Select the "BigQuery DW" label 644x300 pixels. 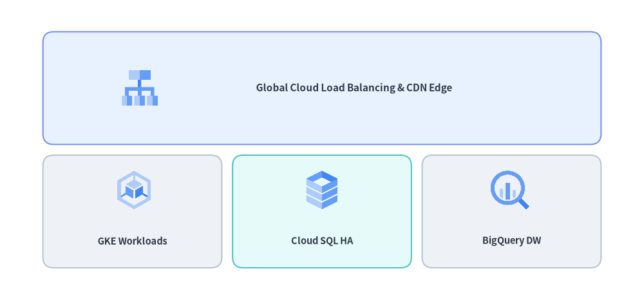pos(512,241)
